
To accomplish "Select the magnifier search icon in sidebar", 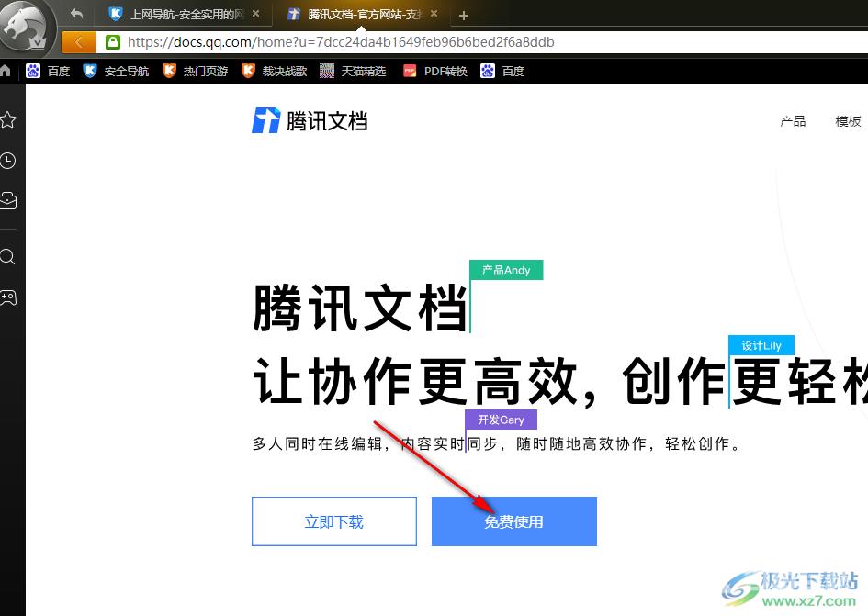I will pyautogui.click(x=8, y=257).
